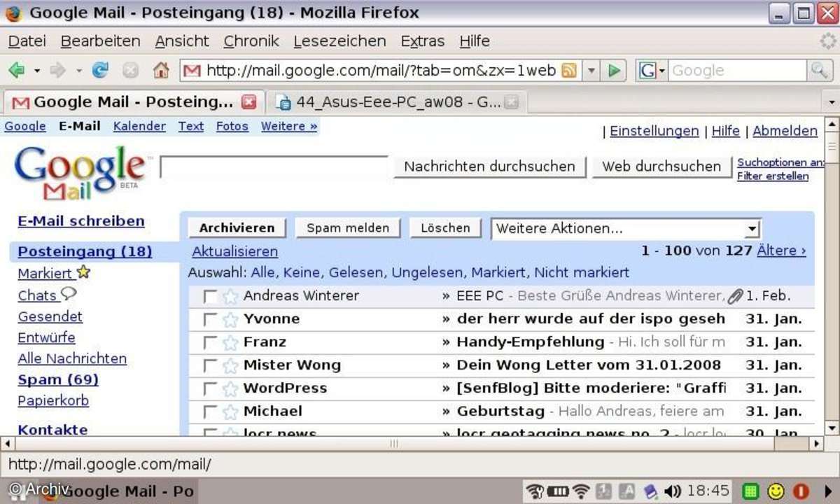Screen dimensions: 840x504
Task: Open the Firefox Home page icon
Action: click(161, 70)
